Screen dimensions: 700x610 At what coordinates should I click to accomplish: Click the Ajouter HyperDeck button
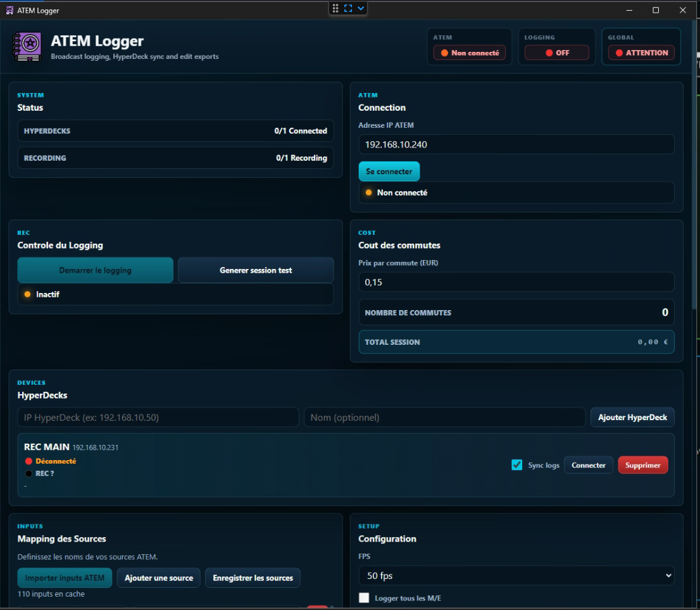click(632, 417)
